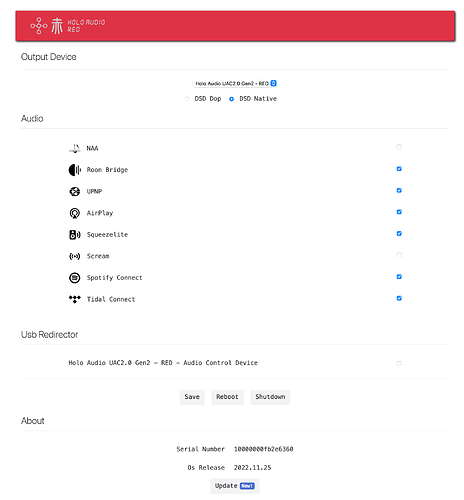
Task: Click the Squeezelite label
Action: pos(107,235)
